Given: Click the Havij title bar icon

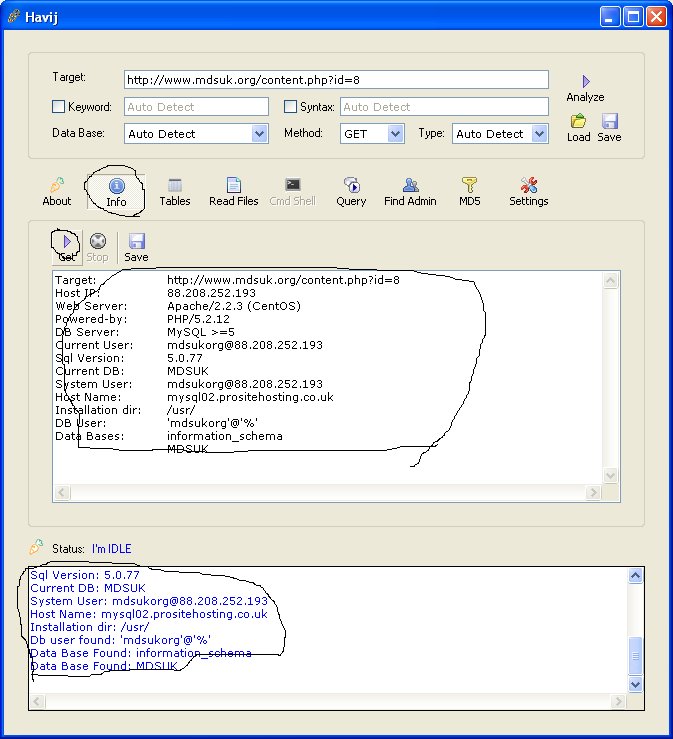Looking at the screenshot, I should click(x=14, y=17).
